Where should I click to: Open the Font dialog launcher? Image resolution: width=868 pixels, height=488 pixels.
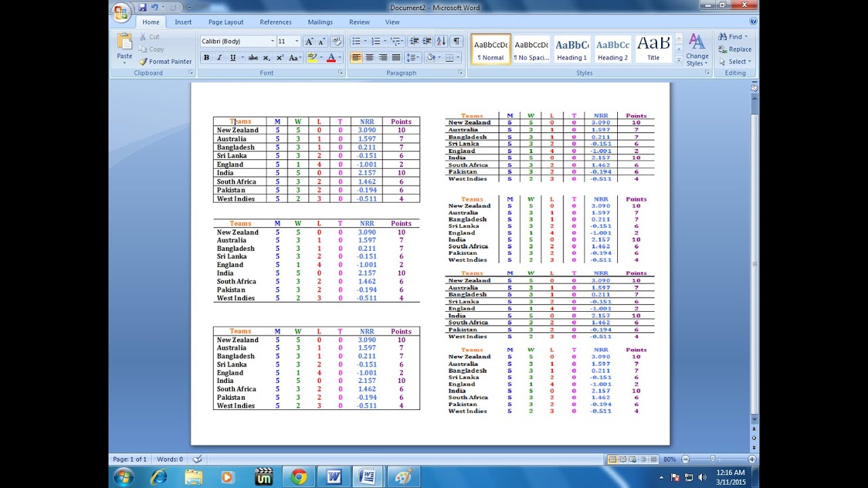tap(340, 73)
